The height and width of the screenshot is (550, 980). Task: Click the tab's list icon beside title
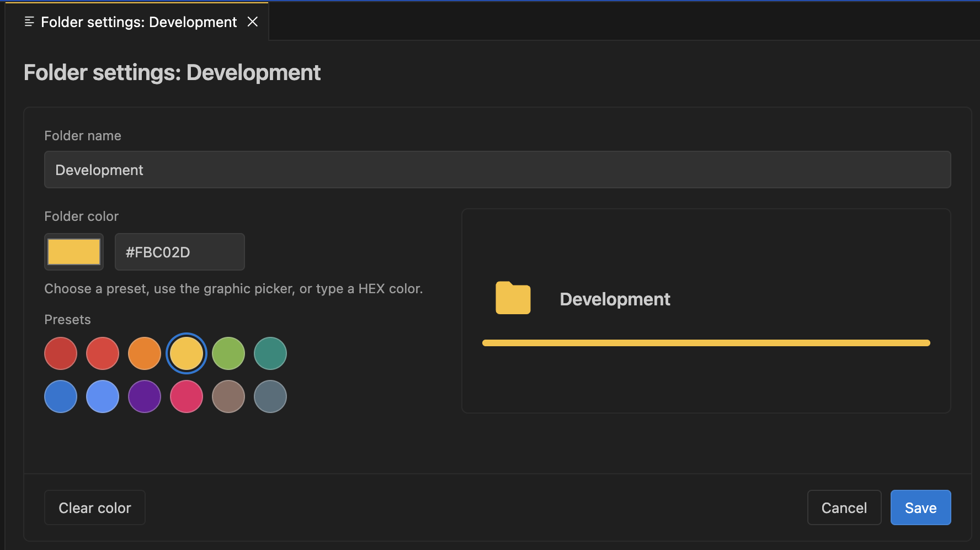click(29, 22)
